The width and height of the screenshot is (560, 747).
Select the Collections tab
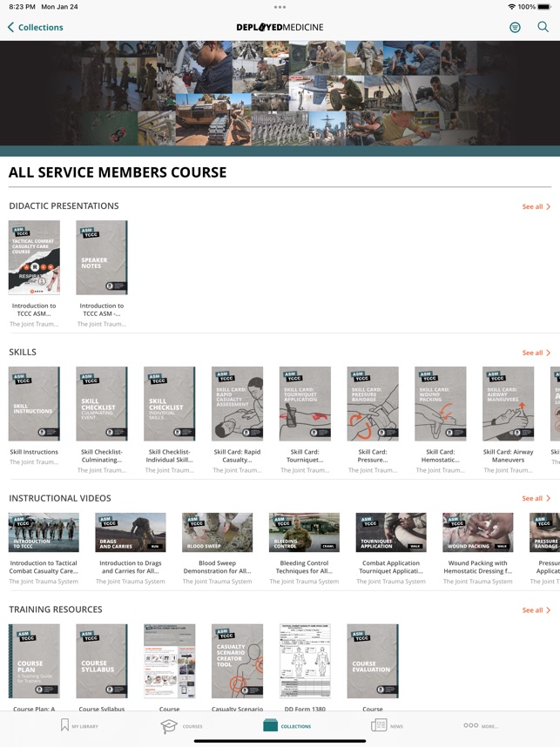(x=287, y=725)
